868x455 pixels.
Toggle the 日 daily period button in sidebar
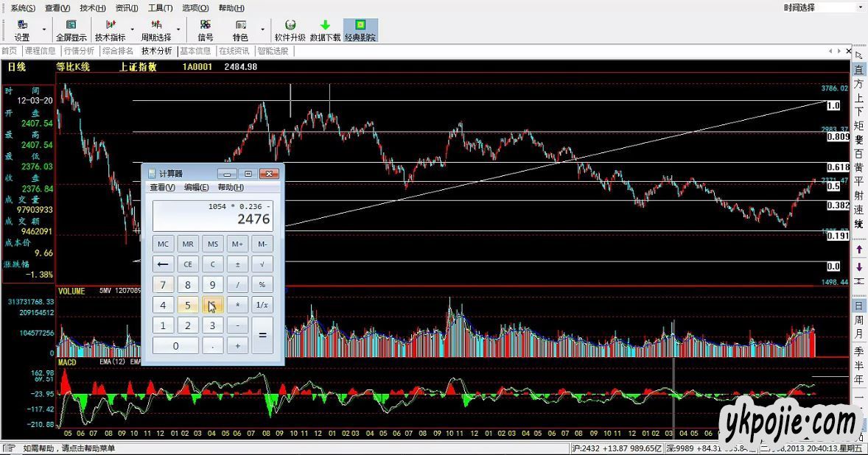(x=858, y=306)
